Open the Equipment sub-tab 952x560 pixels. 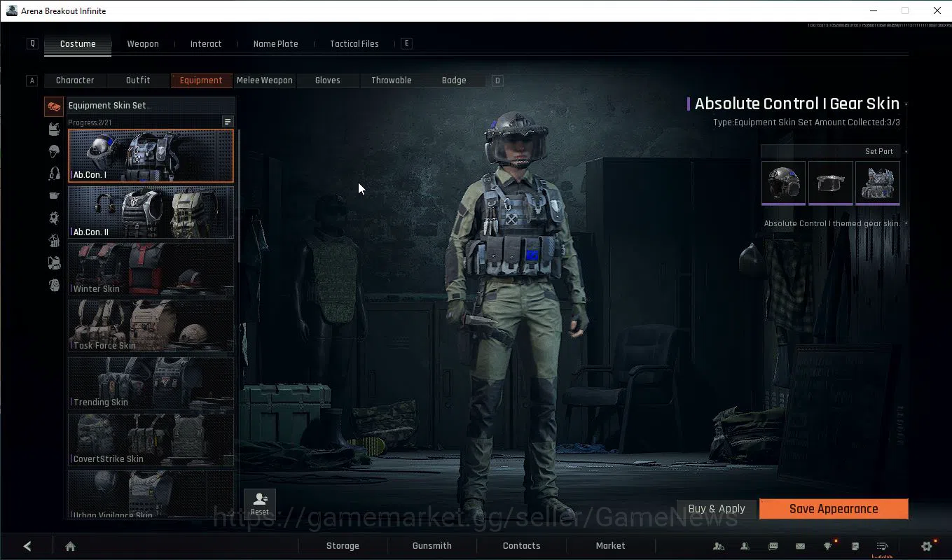click(201, 80)
